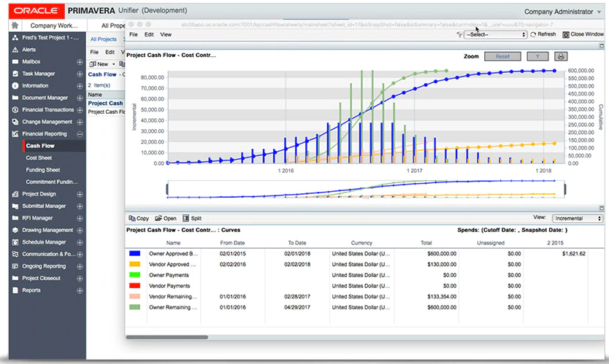Image resolution: width=609 pixels, height=364 pixels.
Task: Expand the Mailbox section with its plus
Action: [x=80, y=62]
